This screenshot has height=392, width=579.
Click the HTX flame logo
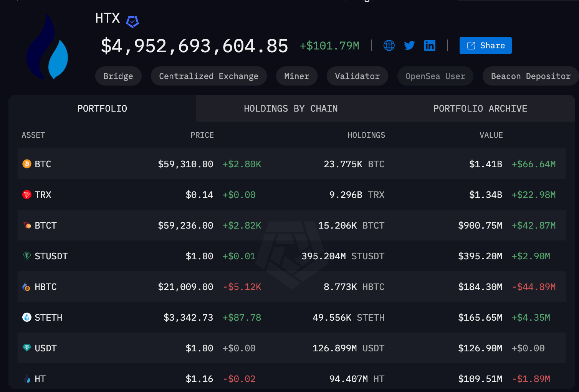47,47
